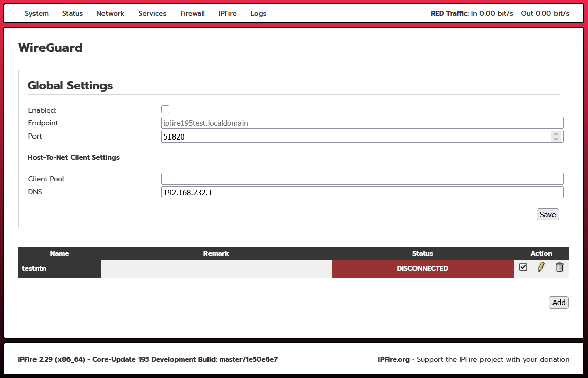
Task: Click the Status column header
Action: (x=423, y=253)
